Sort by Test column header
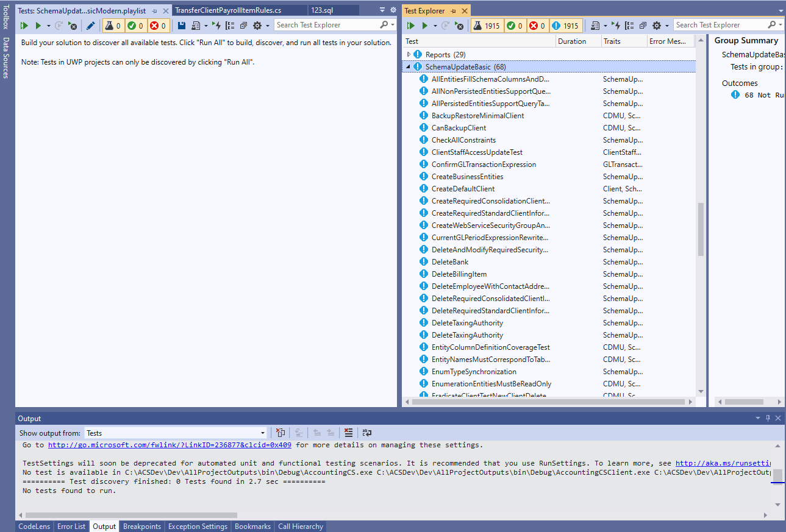 click(x=480, y=41)
